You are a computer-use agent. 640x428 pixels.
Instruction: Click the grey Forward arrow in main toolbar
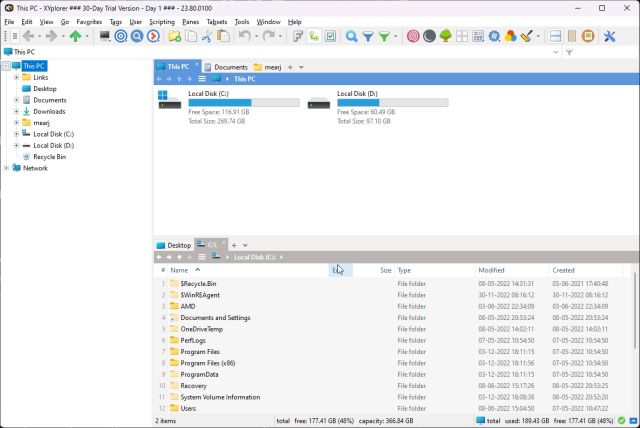(x=51, y=36)
